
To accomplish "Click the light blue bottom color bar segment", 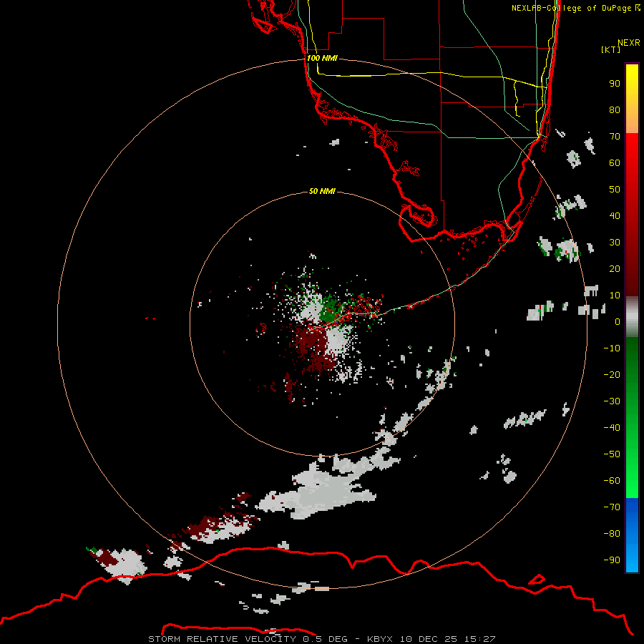I will tap(632, 557).
